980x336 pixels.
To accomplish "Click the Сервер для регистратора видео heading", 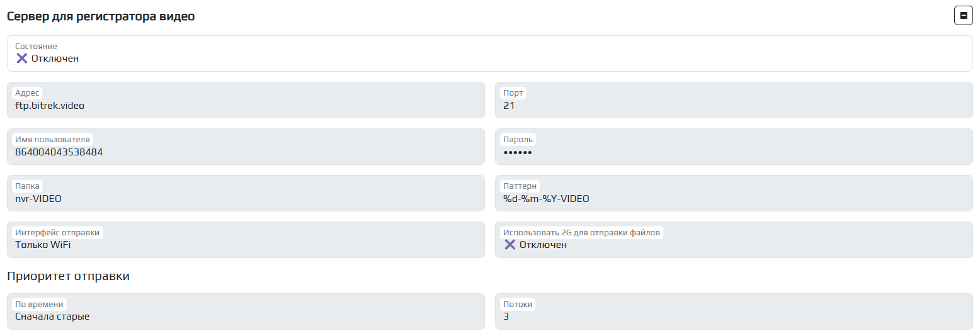I will click(101, 17).
